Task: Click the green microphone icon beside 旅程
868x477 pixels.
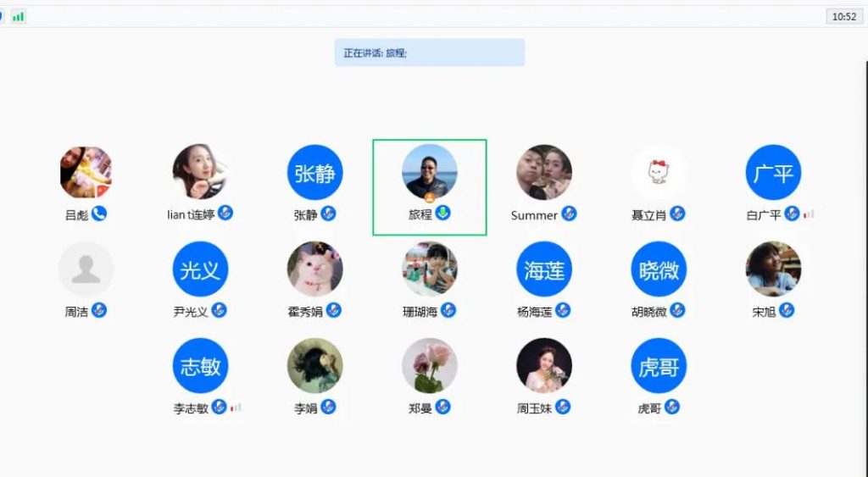Action: point(442,213)
